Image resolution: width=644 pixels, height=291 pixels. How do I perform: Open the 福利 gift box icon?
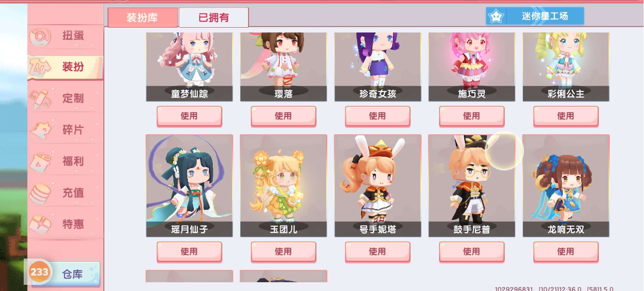point(41,161)
